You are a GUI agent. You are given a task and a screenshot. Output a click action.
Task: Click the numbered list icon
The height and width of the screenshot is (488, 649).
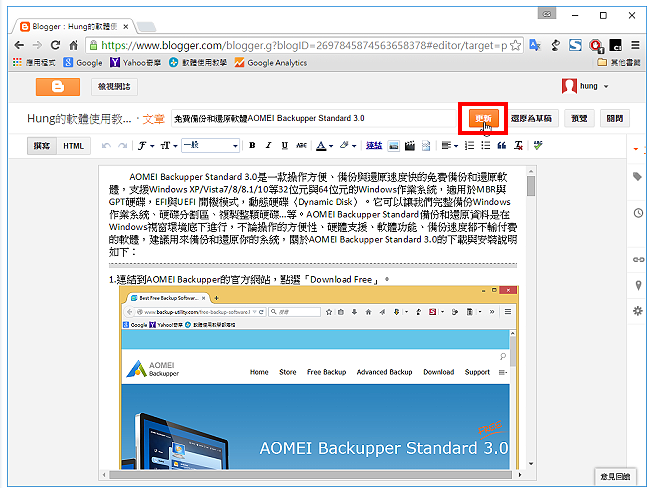pos(469,146)
